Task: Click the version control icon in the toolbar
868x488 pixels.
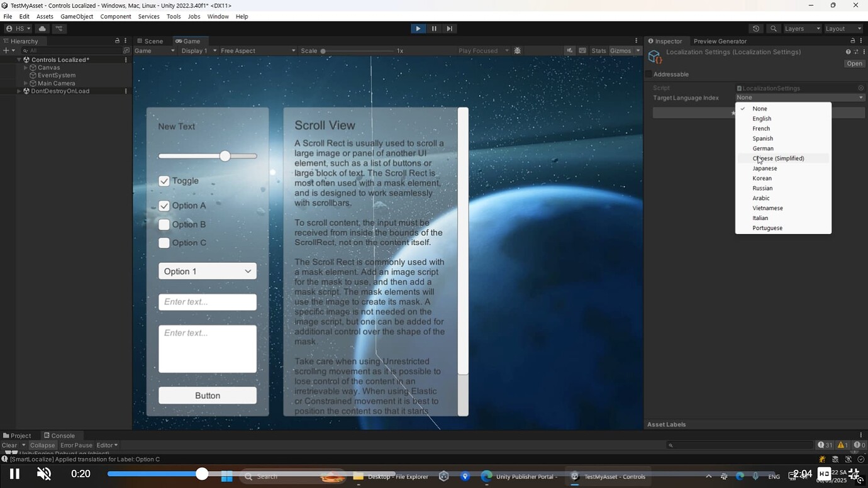Action: point(60,28)
